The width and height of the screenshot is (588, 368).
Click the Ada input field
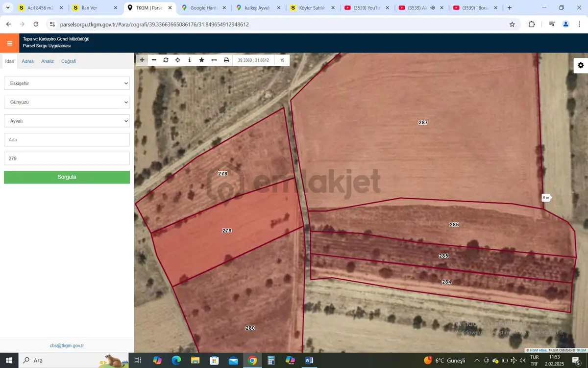(67, 140)
